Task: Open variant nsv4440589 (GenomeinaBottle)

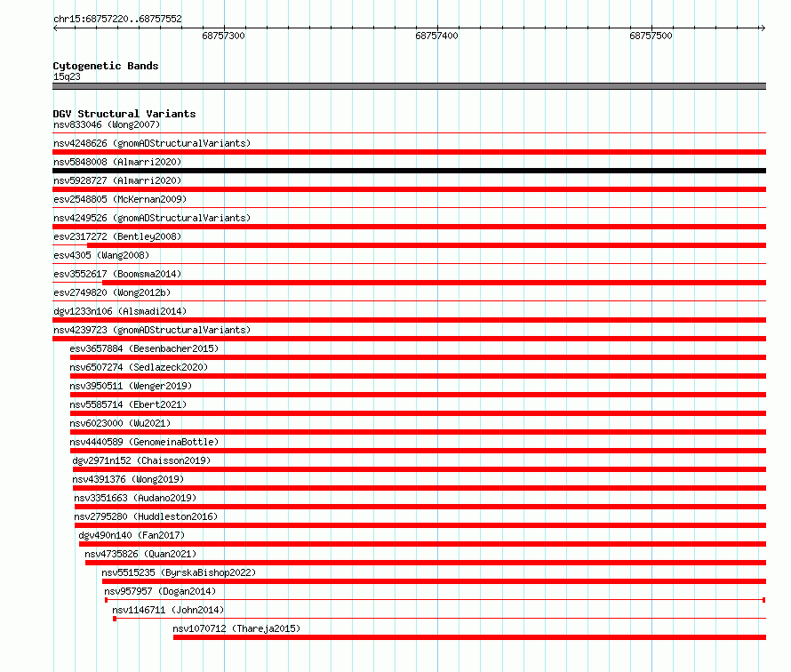Action: 144,442
